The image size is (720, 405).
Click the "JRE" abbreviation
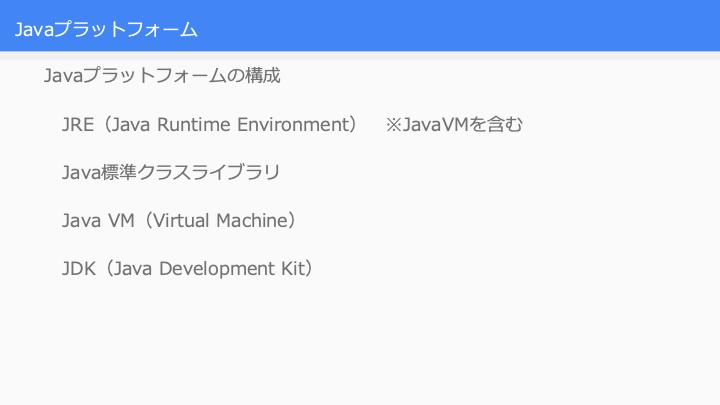(78, 124)
